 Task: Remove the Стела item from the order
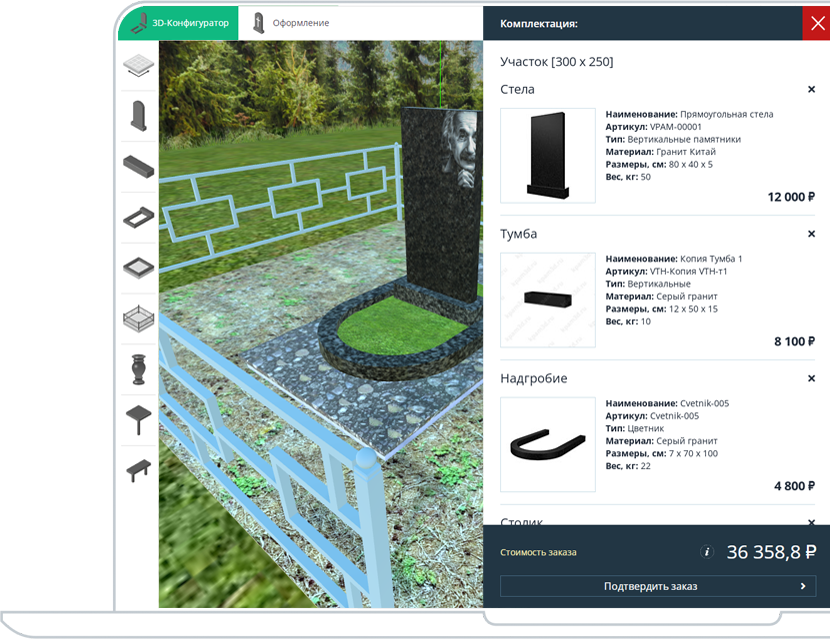(x=812, y=89)
